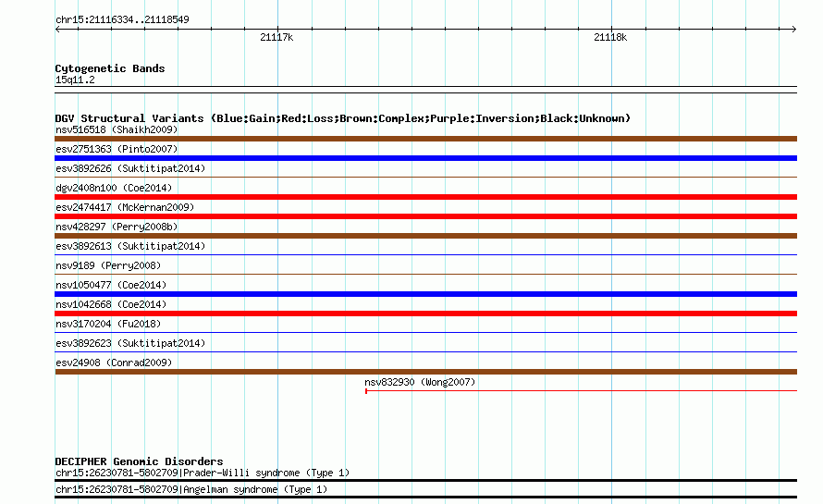Click the red bar for dgv2408n100
This screenshot has width=823, height=504.
425,197
